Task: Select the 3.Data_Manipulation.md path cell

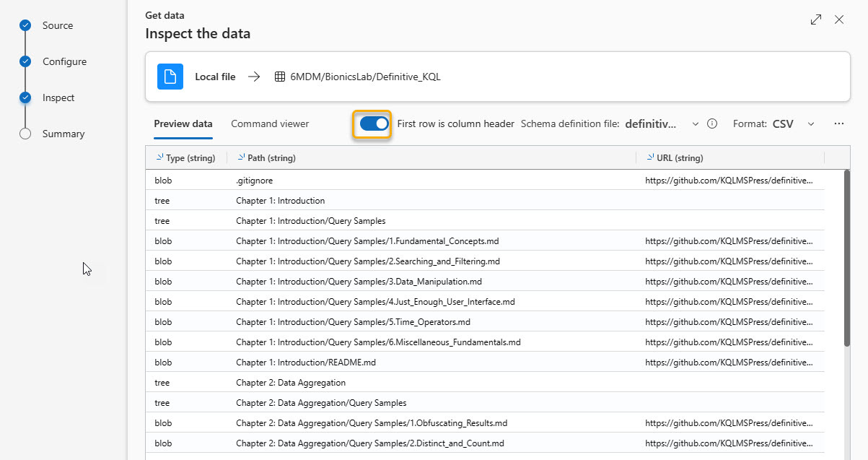Action: click(x=431, y=281)
